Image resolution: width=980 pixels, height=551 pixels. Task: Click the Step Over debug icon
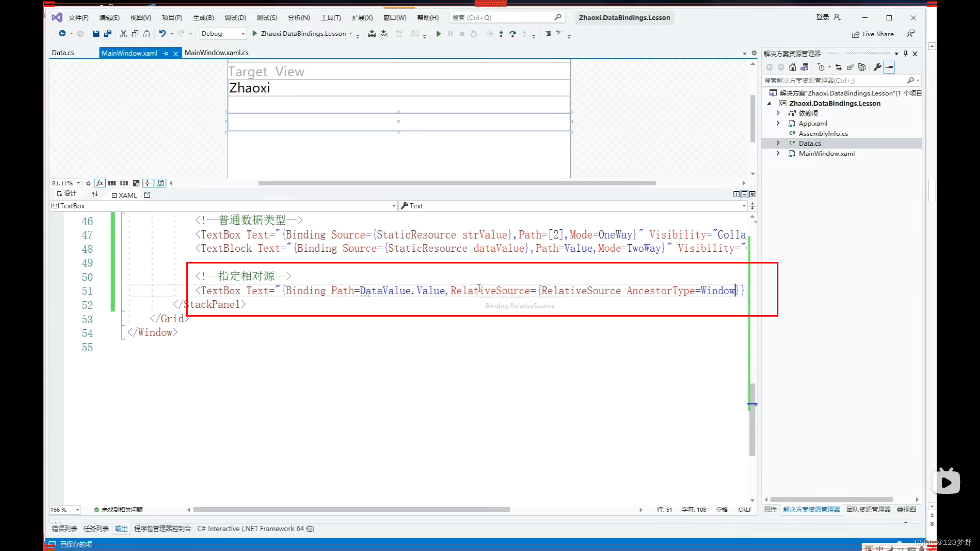[x=512, y=34]
